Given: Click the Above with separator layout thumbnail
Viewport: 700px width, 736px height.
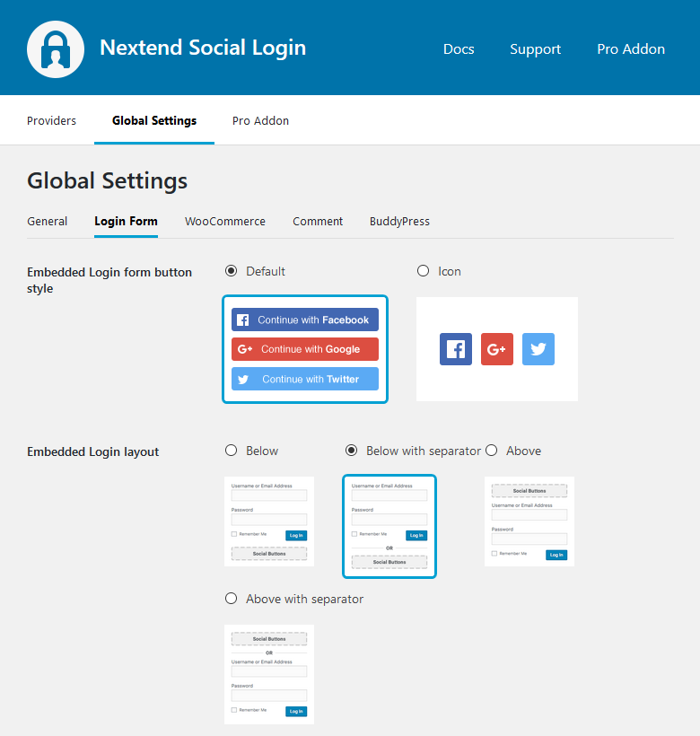Looking at the screenshot, I should 269,674.
